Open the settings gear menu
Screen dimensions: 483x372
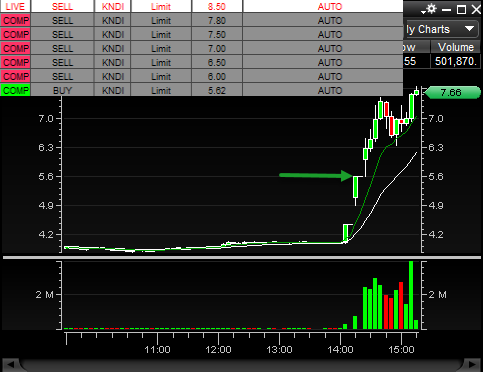click(x=430, y=9)
